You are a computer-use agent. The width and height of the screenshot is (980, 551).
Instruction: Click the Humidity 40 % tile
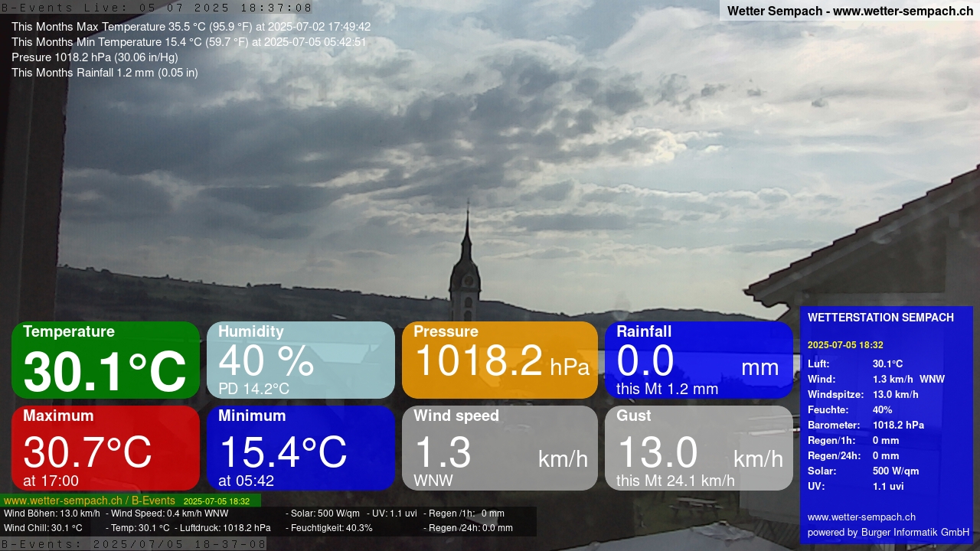(301, 360)
